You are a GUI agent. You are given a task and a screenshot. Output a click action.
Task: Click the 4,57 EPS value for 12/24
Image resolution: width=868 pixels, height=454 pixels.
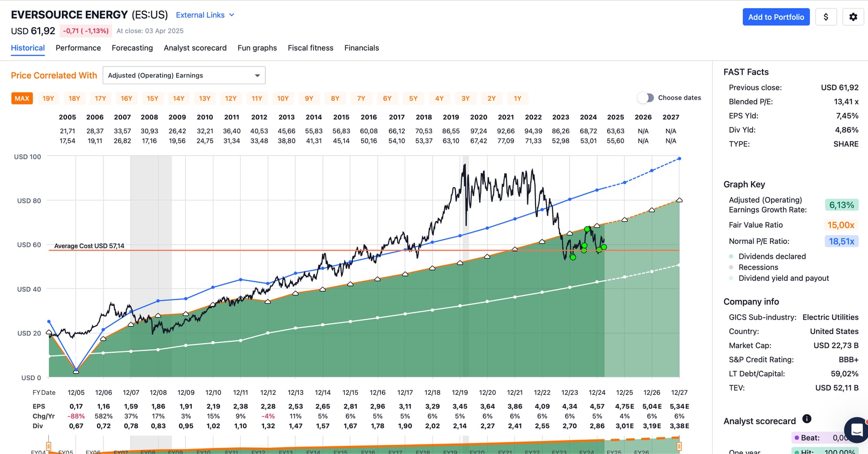coord(597,407)
